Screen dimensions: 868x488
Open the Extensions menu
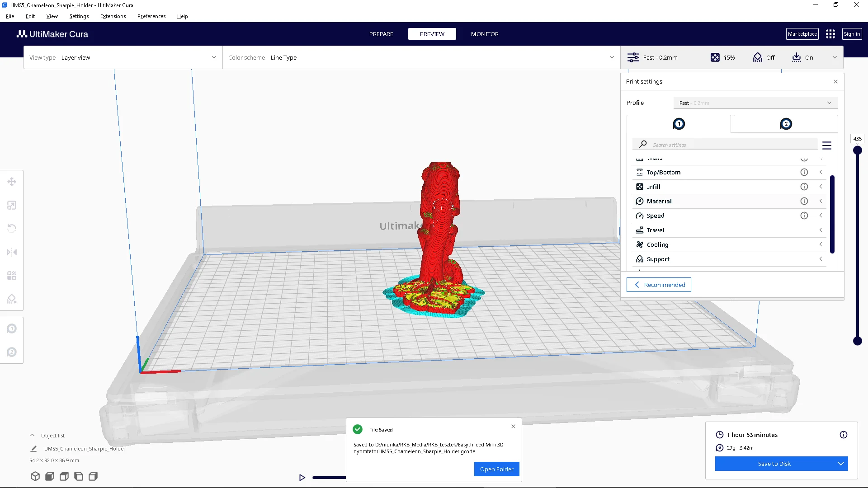[x=113, y=16]
